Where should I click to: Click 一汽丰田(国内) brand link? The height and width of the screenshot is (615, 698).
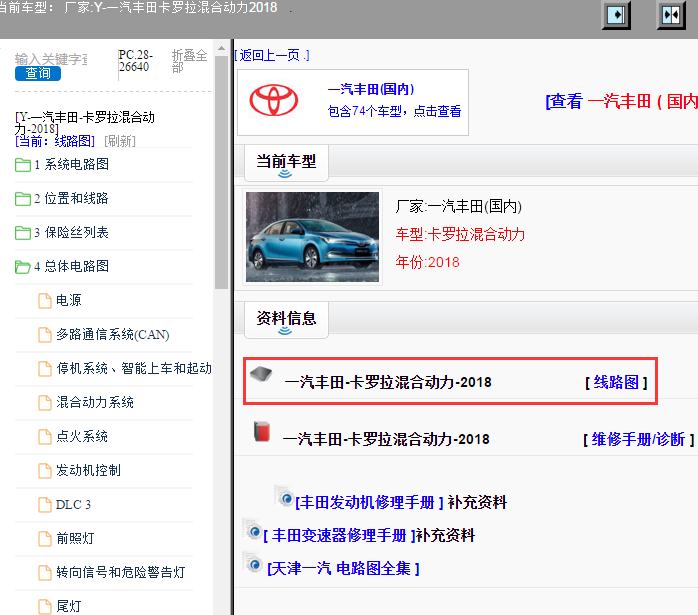pos(371,89)
